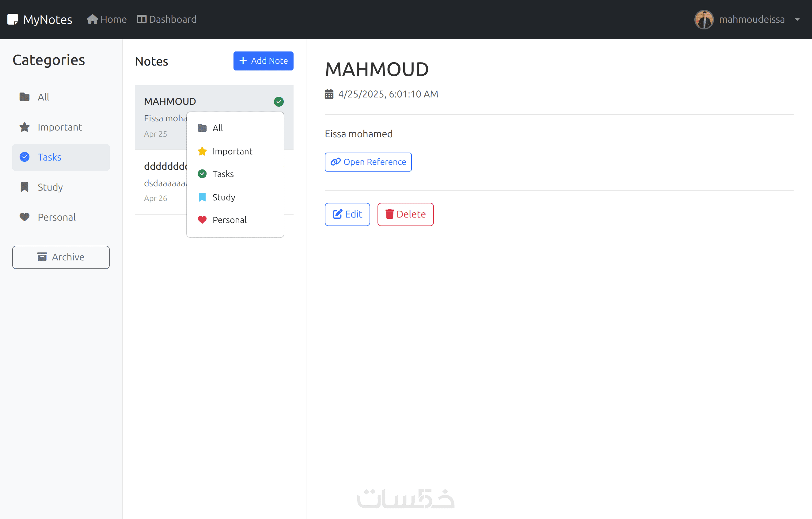The width and height of the screenshot is (812, 519).
Task: Expand the mahmoudeissa user menu arrow
Action: pyautogui.click(x=797, y=20)
